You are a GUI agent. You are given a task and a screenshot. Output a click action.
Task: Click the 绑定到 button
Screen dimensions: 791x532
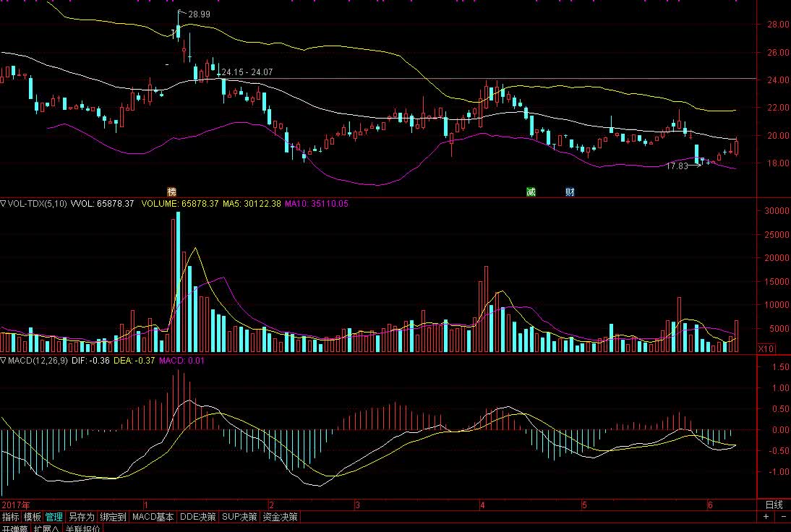pos(114,517)
